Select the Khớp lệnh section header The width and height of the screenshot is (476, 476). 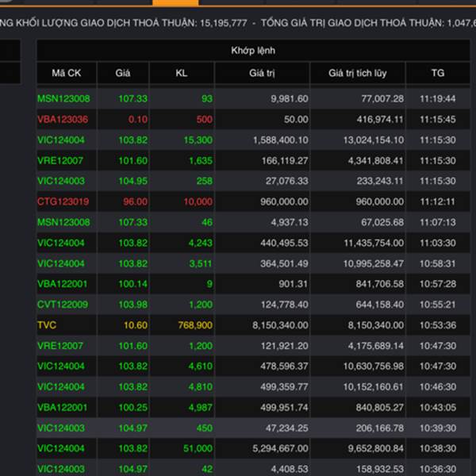253,51
